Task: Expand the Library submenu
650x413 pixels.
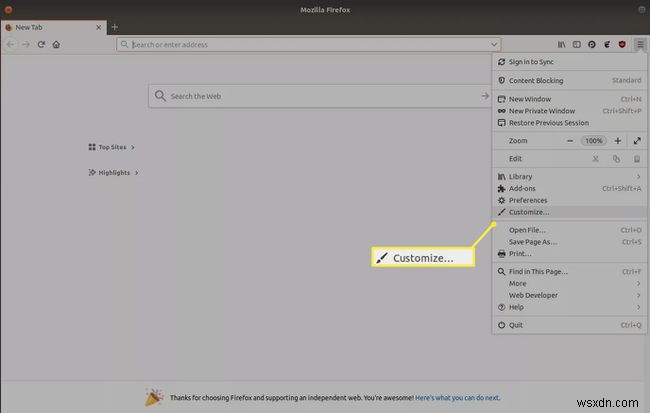Action: [569, 177]
